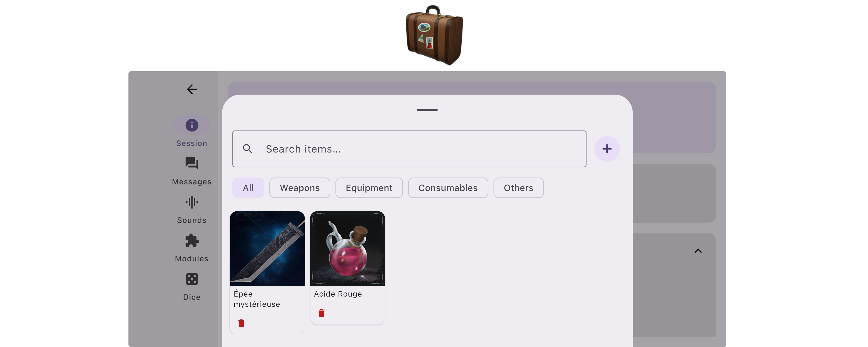The height and width of the screenshot is (347, 868).
Task: Open the Modules puzzle section
Action: (x=192, y=248)
